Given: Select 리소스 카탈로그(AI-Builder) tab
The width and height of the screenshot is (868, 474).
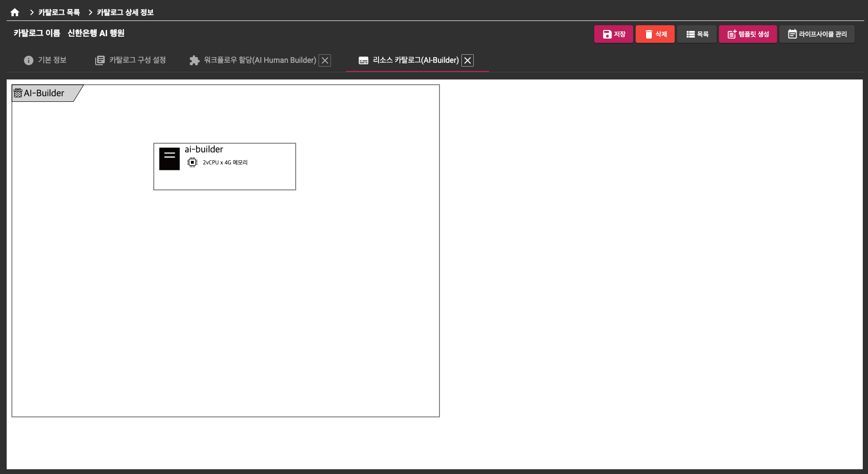Looking at the screenshot, I should pyautogui.click(x=409, y=60).
